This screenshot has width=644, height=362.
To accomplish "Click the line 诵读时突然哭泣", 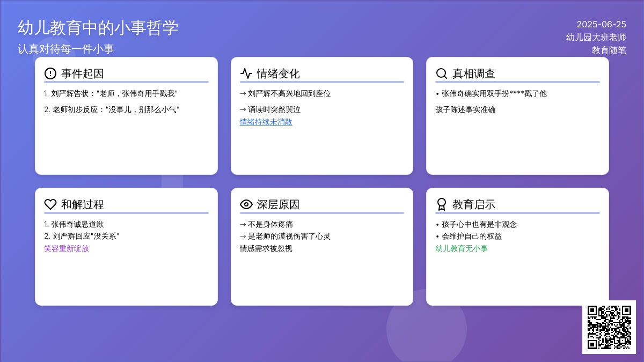I will [x=270, y=109].
